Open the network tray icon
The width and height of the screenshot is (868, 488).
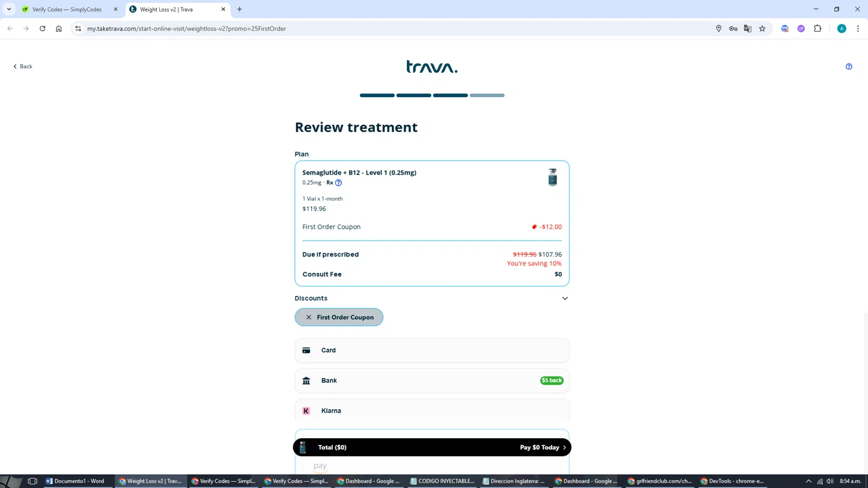point(819,481)
